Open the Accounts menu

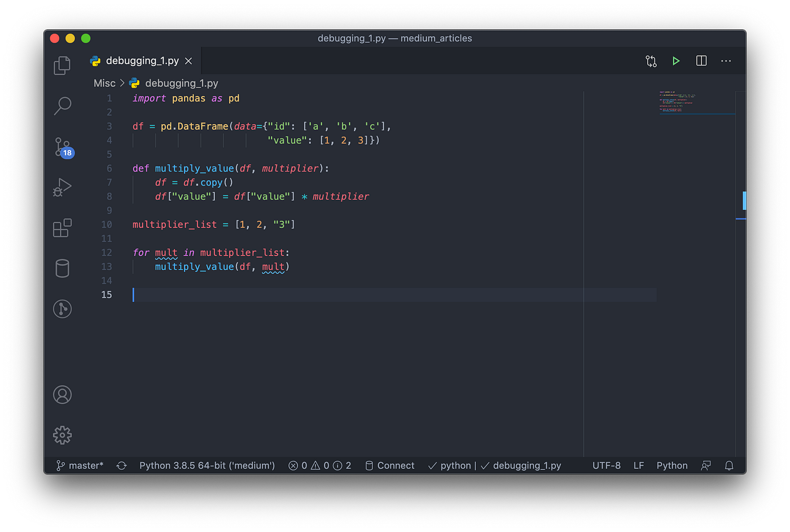[x=62, y=395]
